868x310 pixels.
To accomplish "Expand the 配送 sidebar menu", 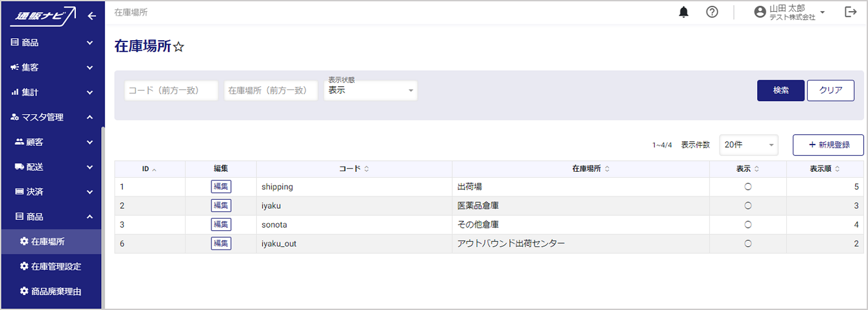I will (x=52, y=167).
